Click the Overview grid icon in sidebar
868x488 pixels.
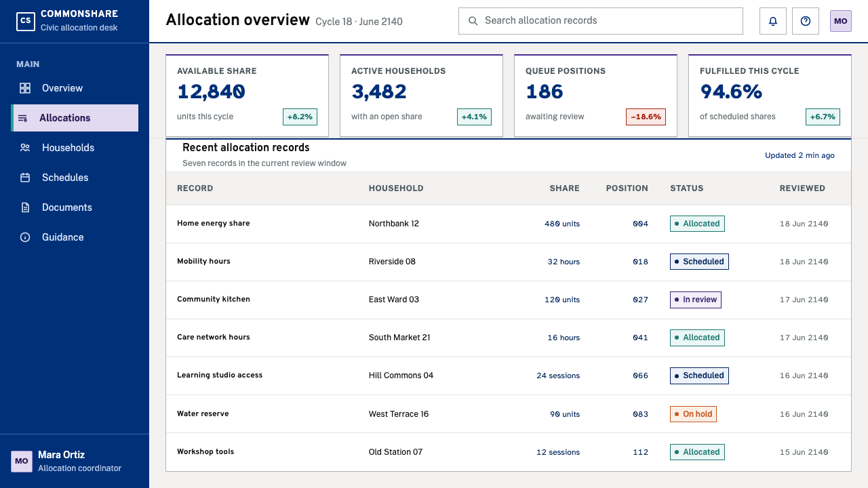pos(25,88)
